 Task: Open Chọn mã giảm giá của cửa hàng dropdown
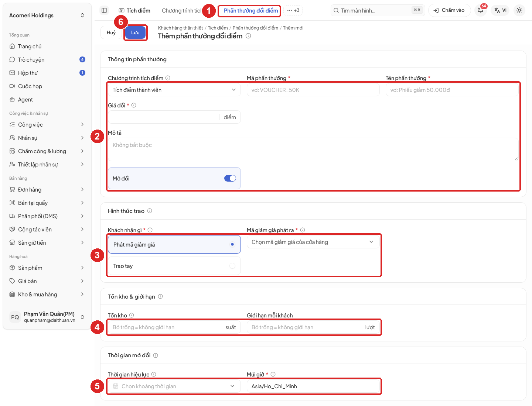313,242
